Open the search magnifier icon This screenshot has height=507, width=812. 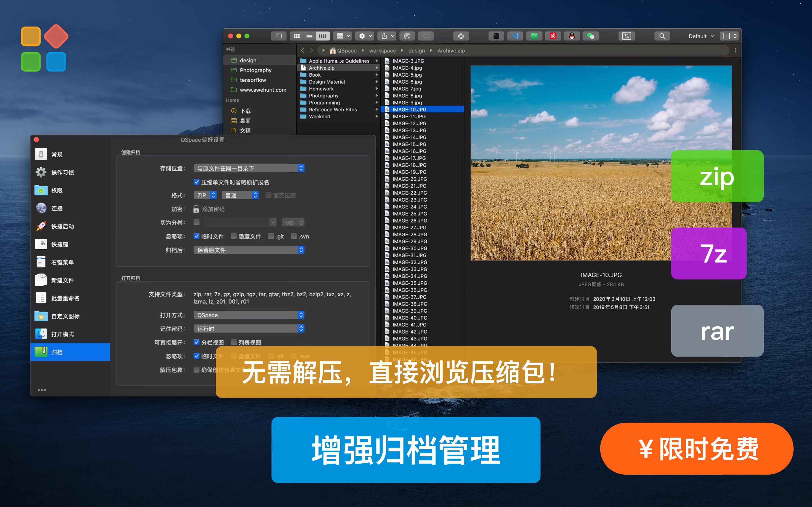[x=662, y=36]
